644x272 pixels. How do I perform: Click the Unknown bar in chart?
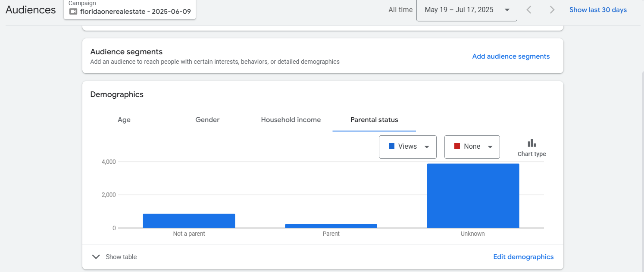(x=473, y=196)
